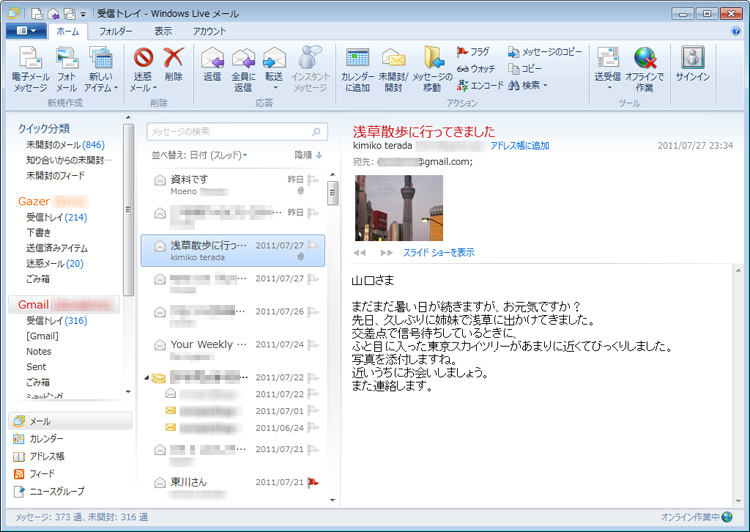Open the help icon in ribbon corner

click(736, 31)
